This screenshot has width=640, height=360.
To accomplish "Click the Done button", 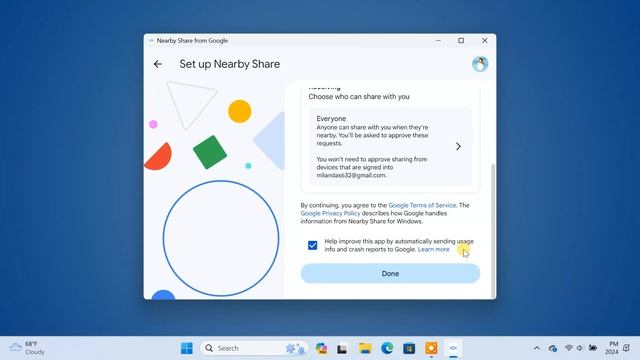I will [390, 273].
